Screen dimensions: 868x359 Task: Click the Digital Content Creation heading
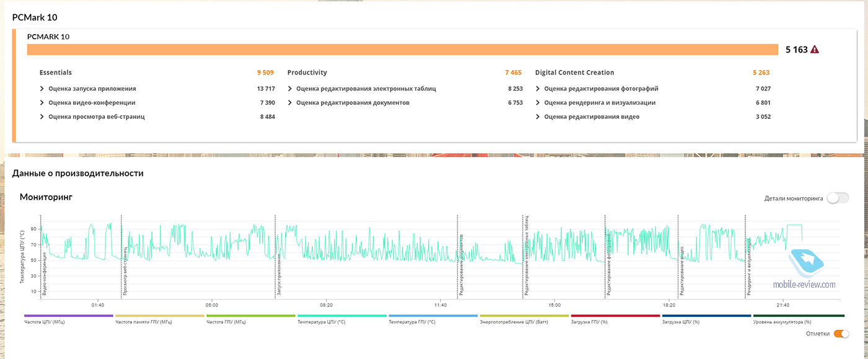575,73
